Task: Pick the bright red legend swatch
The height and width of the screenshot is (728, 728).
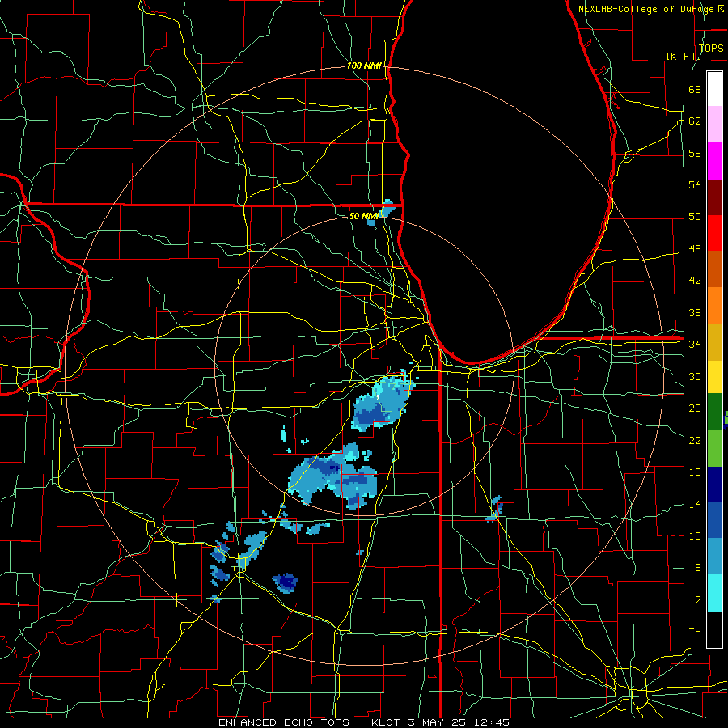Action: point(714,233)
